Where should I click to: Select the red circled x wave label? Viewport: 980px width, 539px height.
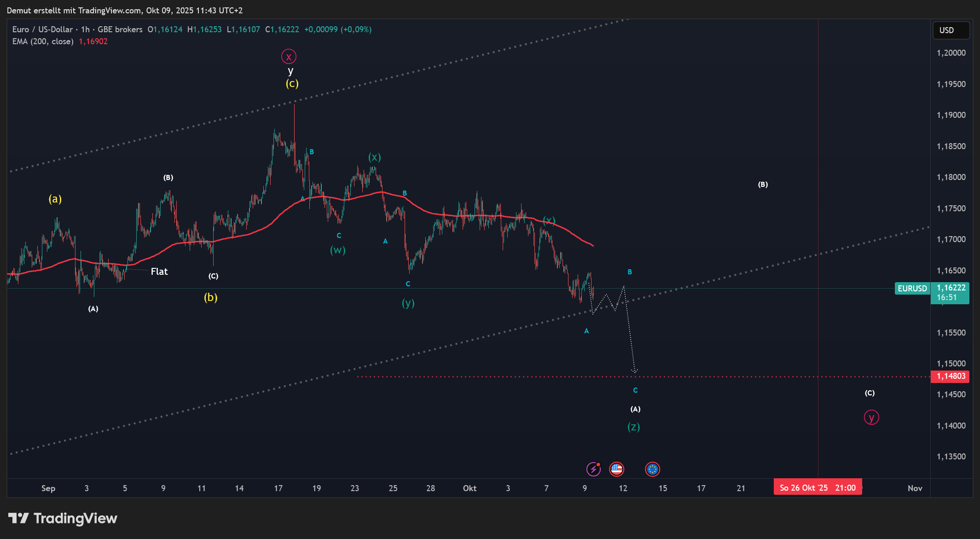coord(289,57)
